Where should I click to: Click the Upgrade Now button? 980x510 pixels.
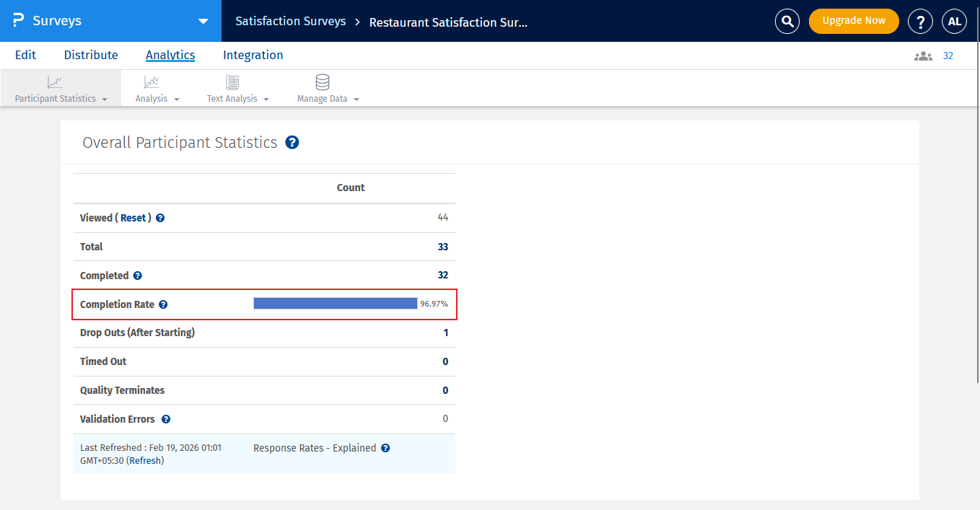[854, 21]
